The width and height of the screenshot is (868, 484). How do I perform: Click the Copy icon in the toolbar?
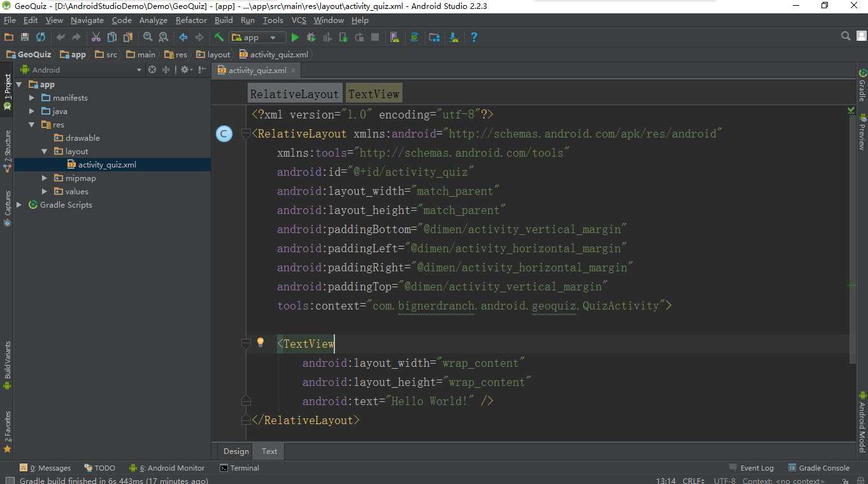pyautogui.click(x=112, y=38)
